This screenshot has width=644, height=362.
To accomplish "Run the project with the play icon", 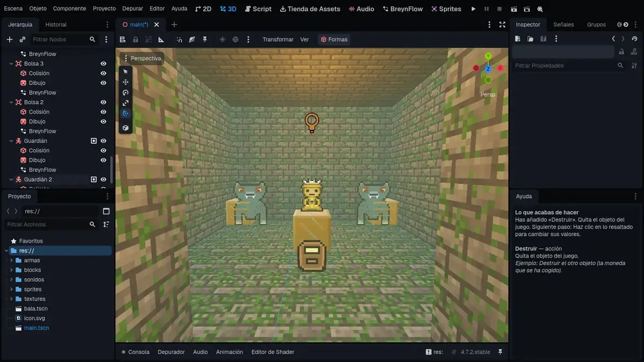I will pos(473,9).
